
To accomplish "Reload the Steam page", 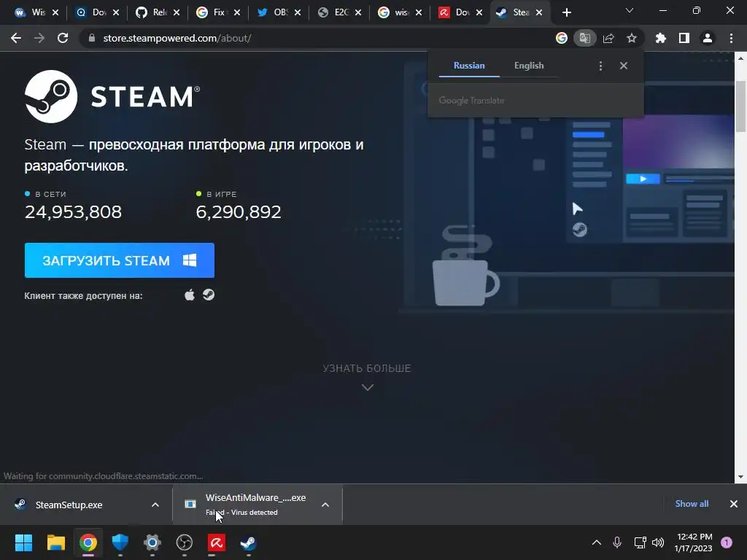I will (x=63, y=38).
